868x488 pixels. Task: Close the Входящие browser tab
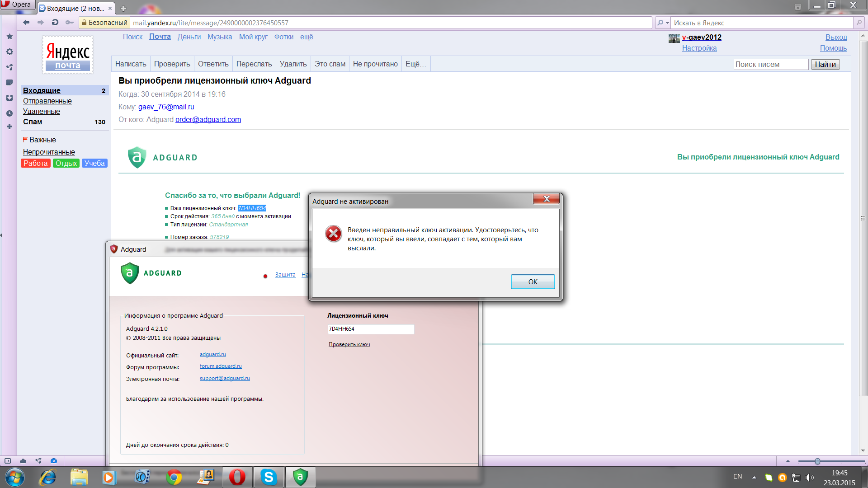pyautogui.click(x=110, y=8)
